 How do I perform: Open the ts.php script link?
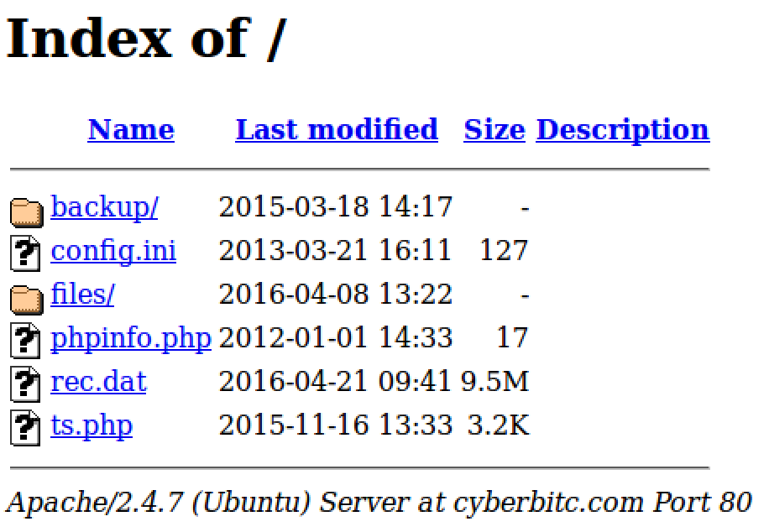(x=92, y=425)
